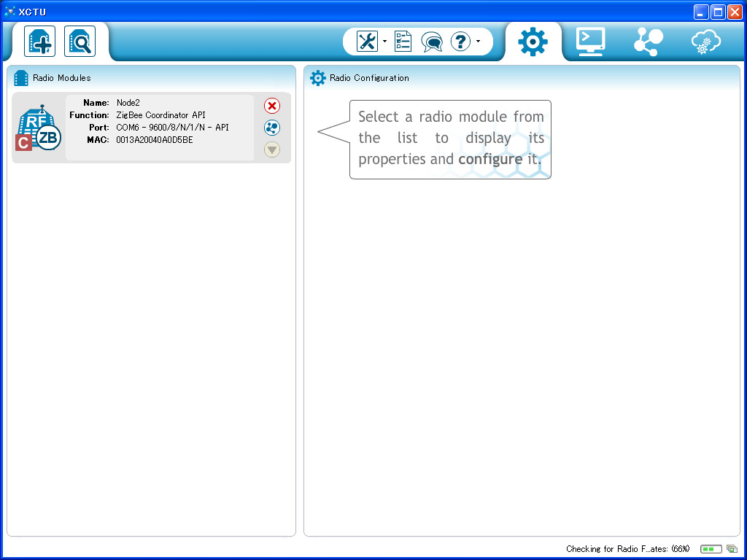Screen dimensions: 747x560
Task: Open the cloud gears working mode tab
Action: click(x=706, y=42)
